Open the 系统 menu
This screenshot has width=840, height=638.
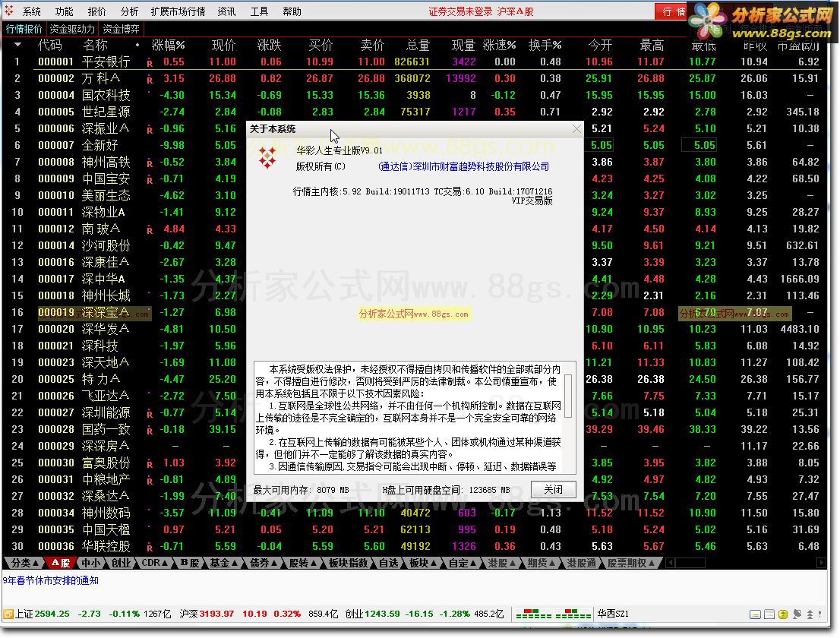click(32, 11)
